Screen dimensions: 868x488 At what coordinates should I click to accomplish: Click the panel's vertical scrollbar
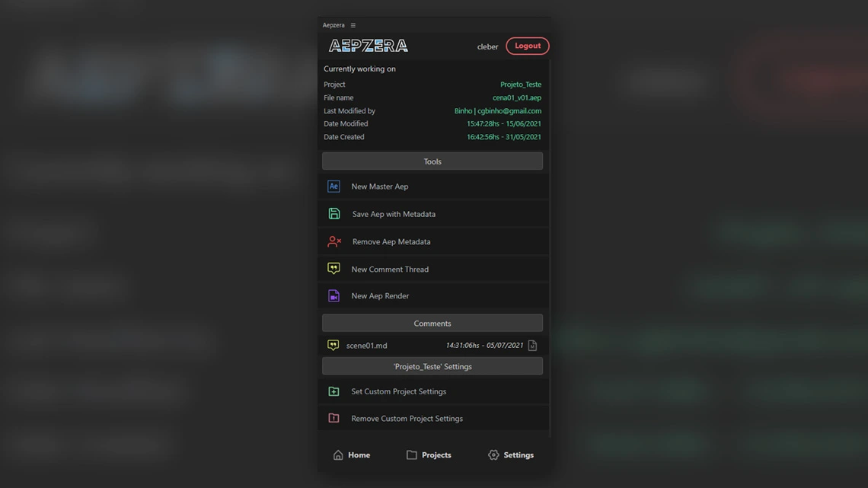550,249
